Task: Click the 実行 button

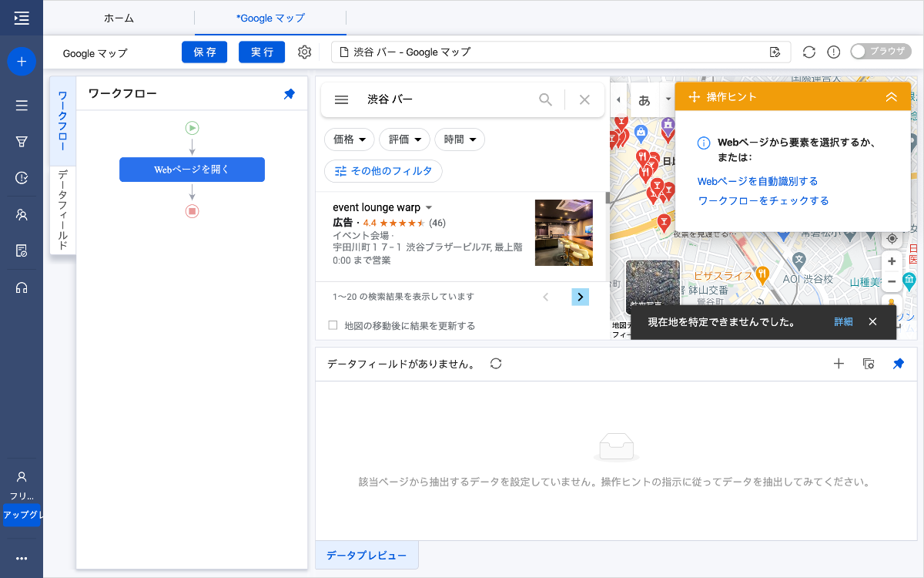Action: pyautogui.click(x=262, y=52)
